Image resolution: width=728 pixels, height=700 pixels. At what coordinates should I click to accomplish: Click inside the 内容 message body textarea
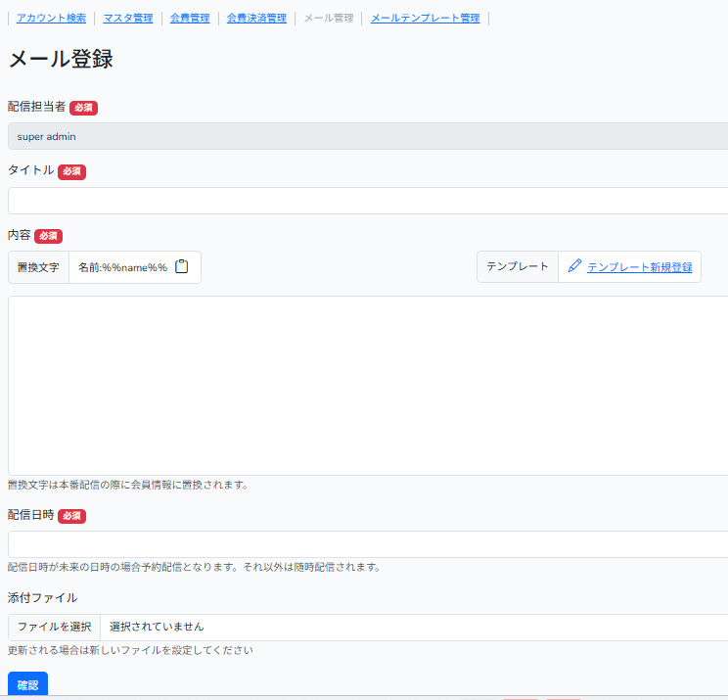(368, 385)
